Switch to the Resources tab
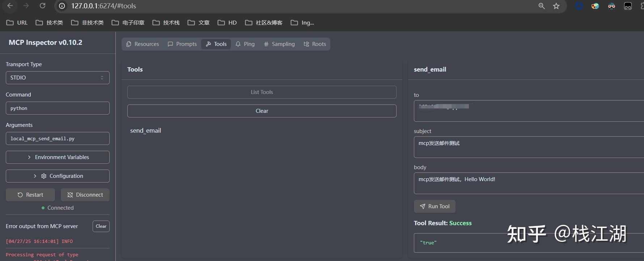 coord(143,44)
